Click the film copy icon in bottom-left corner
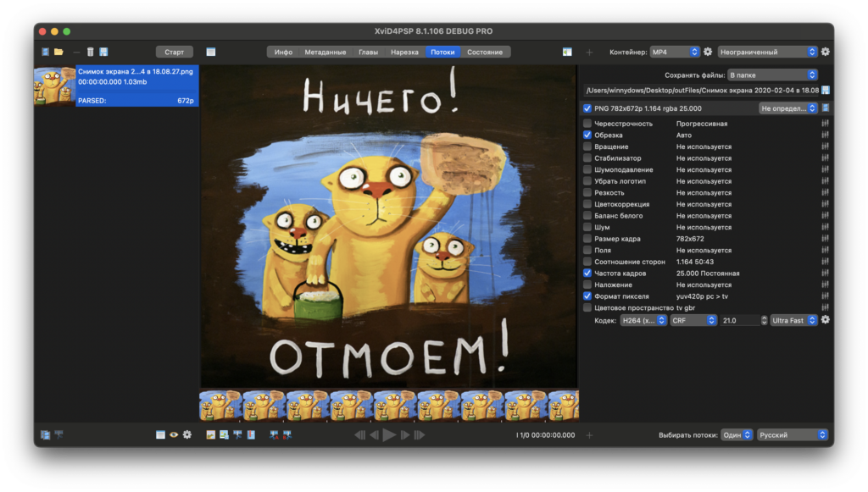The image size is (868, 492). [46, 435]
